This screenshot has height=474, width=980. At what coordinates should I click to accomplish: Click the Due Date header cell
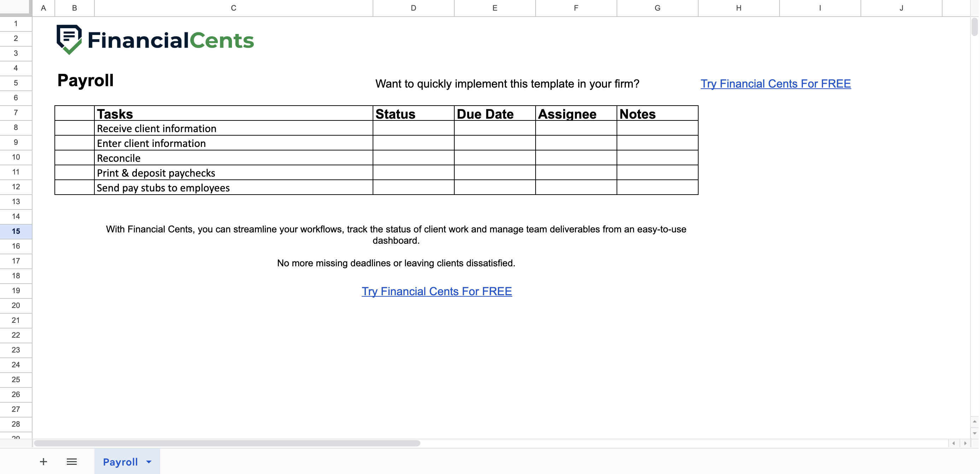(494, 114)
